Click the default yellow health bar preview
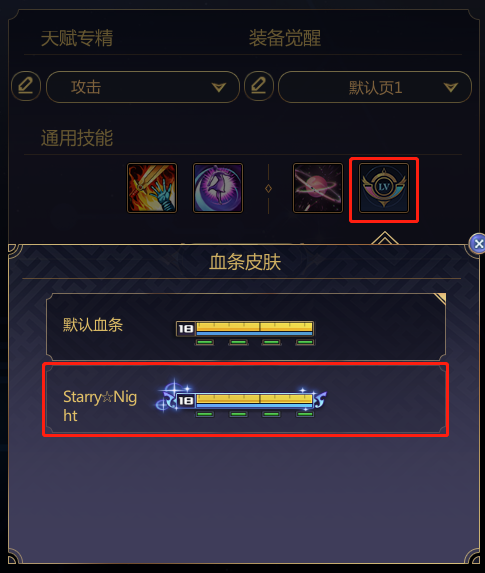 click(x=245, y=333)
